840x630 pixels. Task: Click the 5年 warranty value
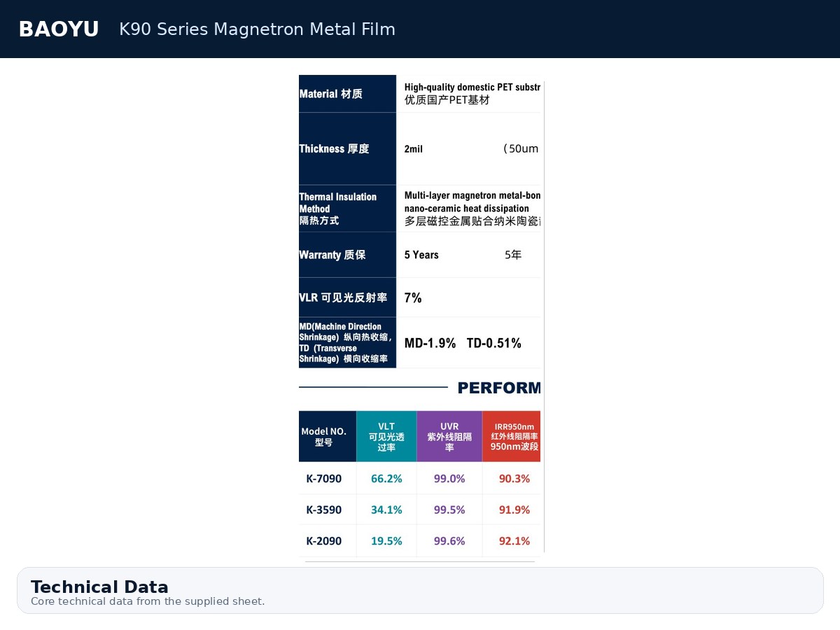[x=513, y=255]
